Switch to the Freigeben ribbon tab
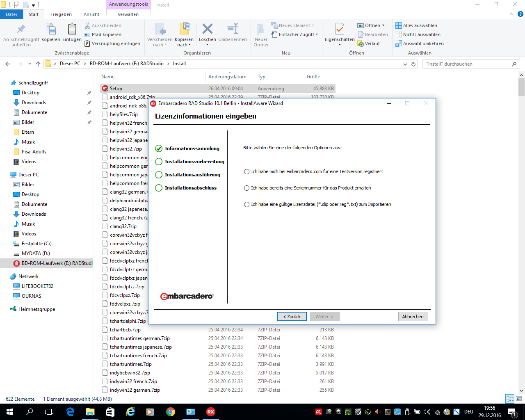Screen dimensions: 525x420 (x=61, y=14)
